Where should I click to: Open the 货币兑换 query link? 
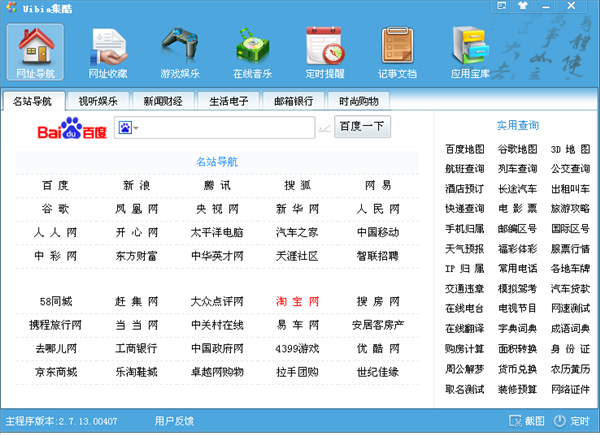517,369
